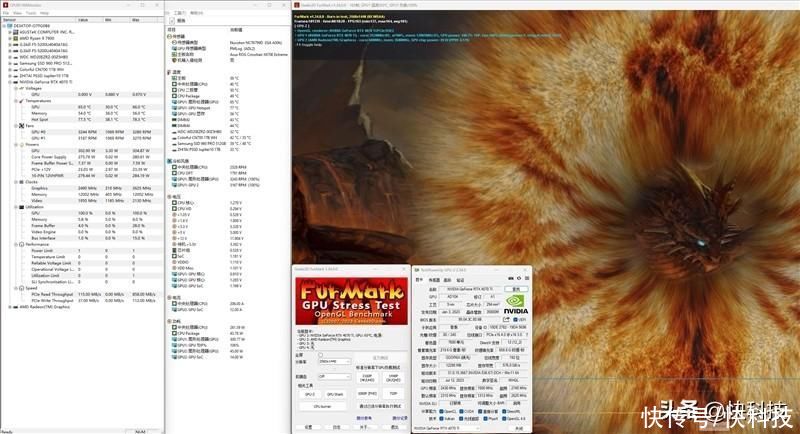Image resolution: width=800 pixels, height=434 pixels.
Task: Click the FurMark GPU Stress Test banner
Action: pos(352,301)
